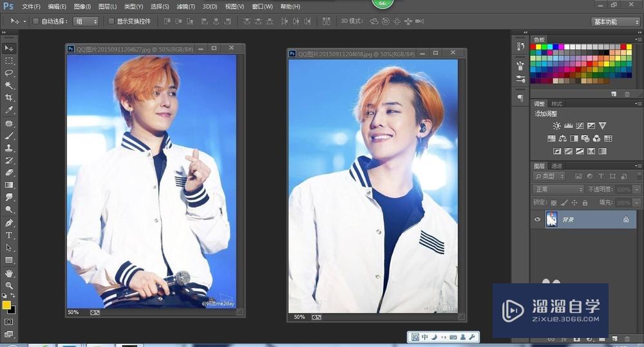Screen dimensions: 644x347
Task: Add a Vibrance adjustment
Action: click(x=602, y=126)
